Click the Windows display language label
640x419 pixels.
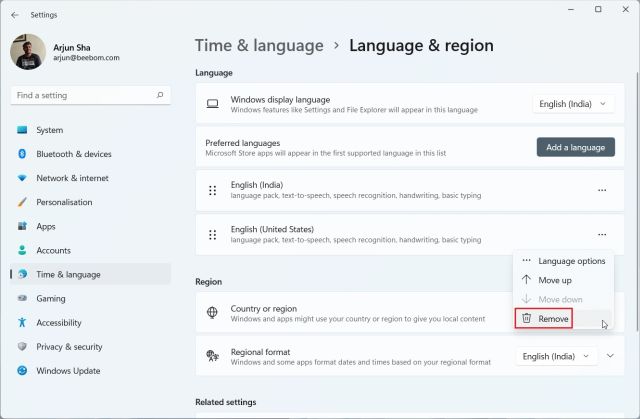point(280,100)
